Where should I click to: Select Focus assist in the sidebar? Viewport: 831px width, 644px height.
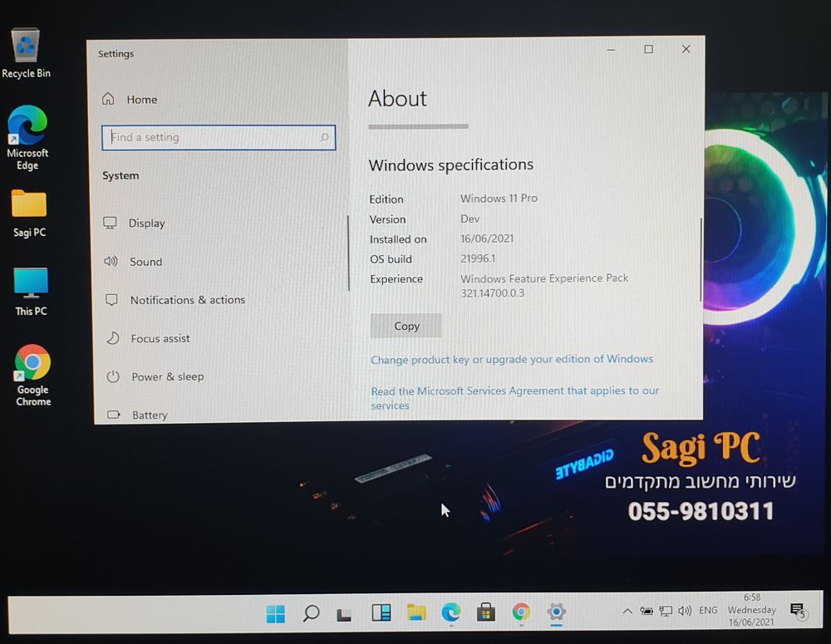[x=160, y=338]
